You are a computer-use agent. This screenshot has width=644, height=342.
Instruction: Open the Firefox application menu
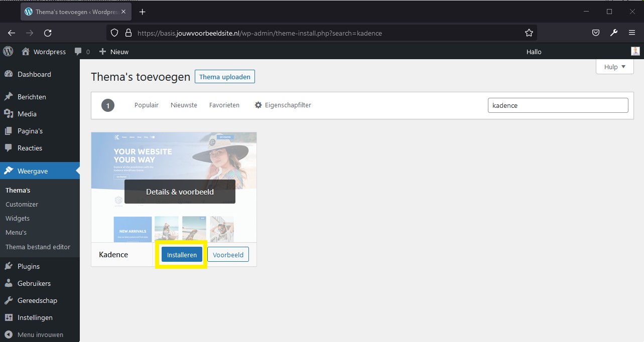632,33
